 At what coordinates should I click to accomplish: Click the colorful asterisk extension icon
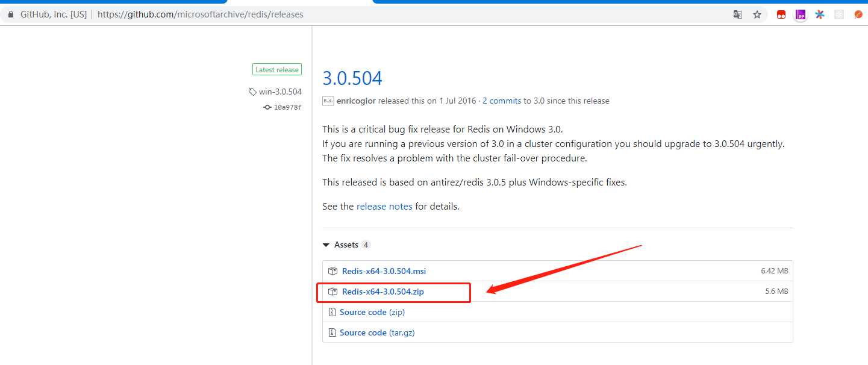820,14
